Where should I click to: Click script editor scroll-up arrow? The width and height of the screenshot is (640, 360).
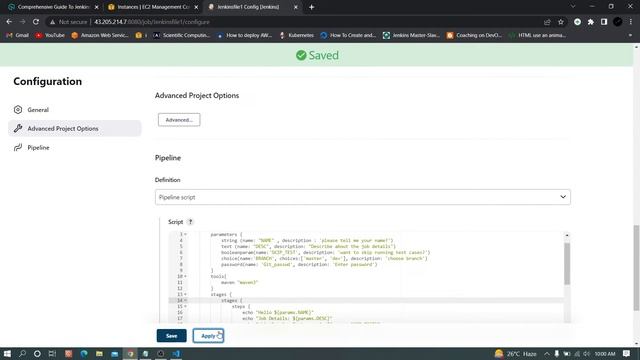pos(567,235)
